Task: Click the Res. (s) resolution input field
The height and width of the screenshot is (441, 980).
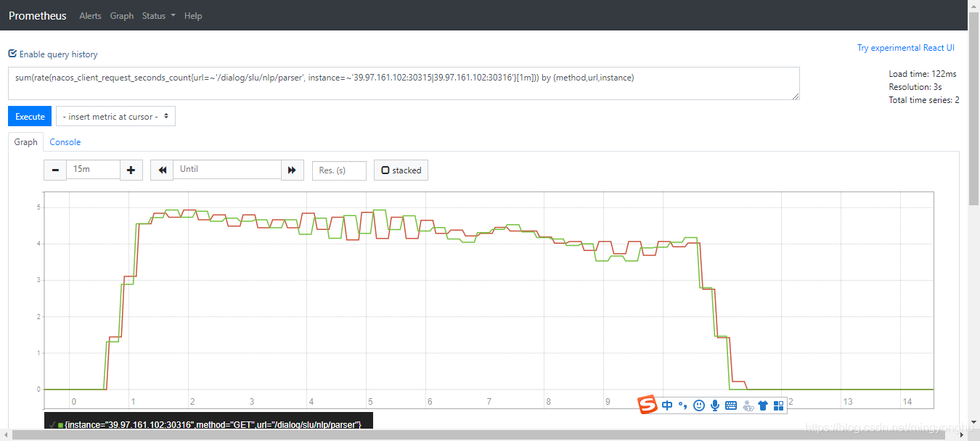Action: coord(338,170)
